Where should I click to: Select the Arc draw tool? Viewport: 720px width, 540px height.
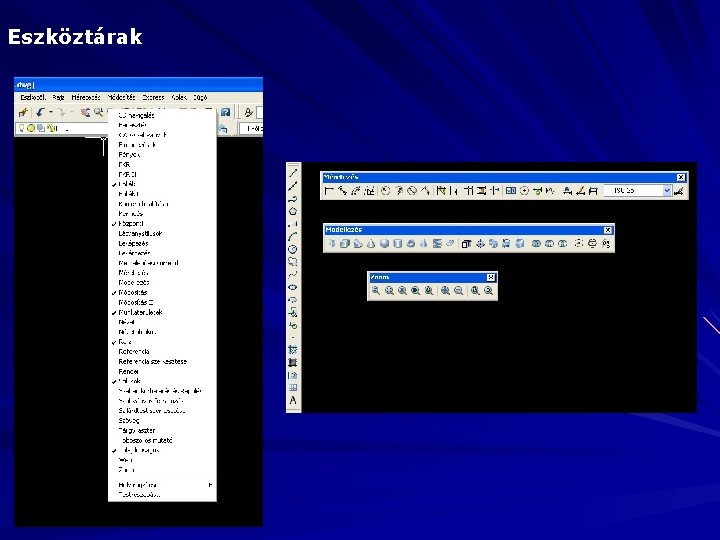coord(293,236)
